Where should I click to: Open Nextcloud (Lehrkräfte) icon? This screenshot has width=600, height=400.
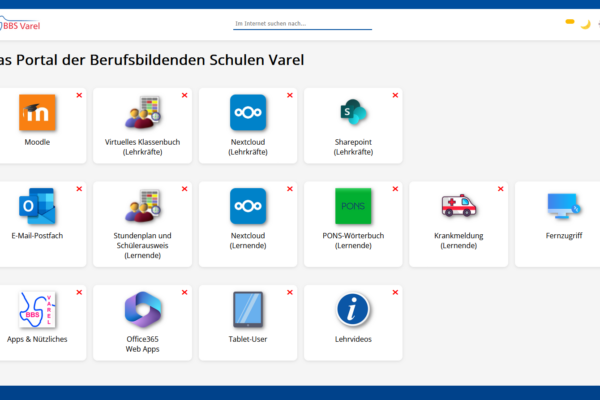pos(248,113)
